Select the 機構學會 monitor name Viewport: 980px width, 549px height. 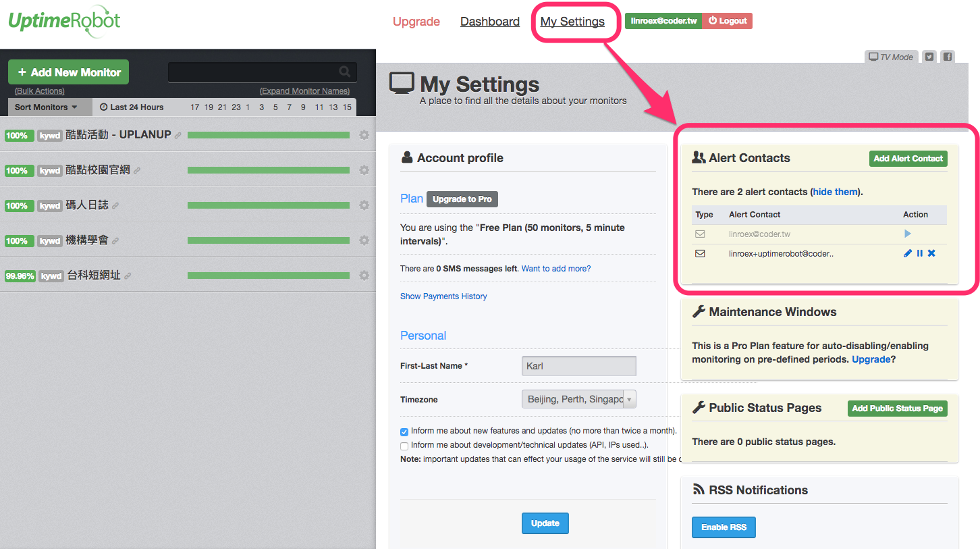[x=87, y=240]
